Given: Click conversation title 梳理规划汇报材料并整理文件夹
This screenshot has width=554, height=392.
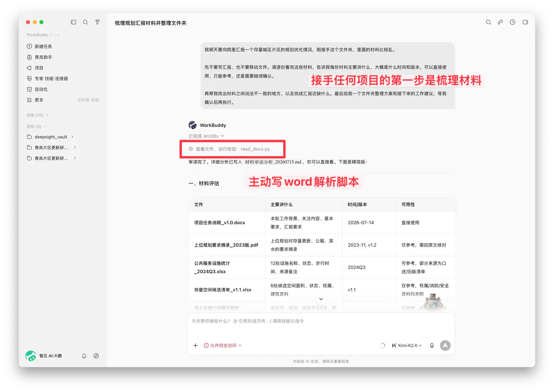Looking at the screenshot, I should pyautogui.click(x=151, y=23).
